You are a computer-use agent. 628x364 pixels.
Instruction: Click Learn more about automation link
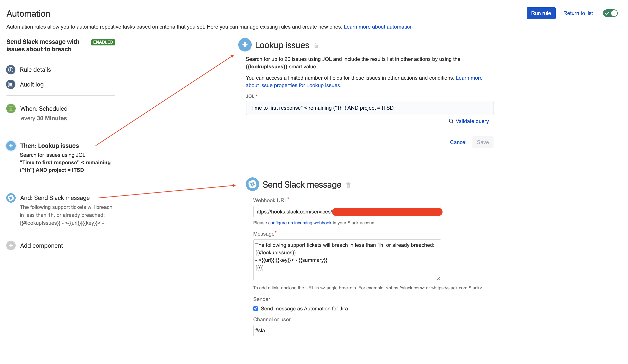click(378, 27)
